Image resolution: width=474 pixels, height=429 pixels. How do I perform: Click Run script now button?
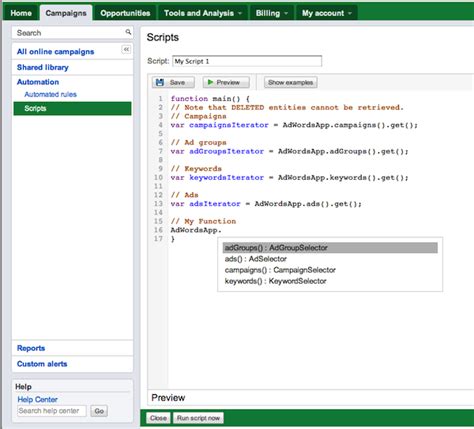point(198,418)
